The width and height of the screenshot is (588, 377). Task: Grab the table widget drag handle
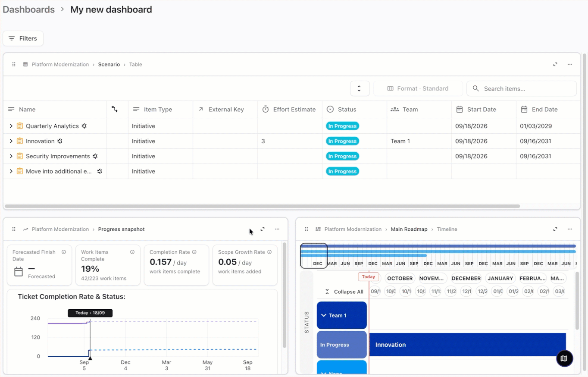[x=14, y=64]
